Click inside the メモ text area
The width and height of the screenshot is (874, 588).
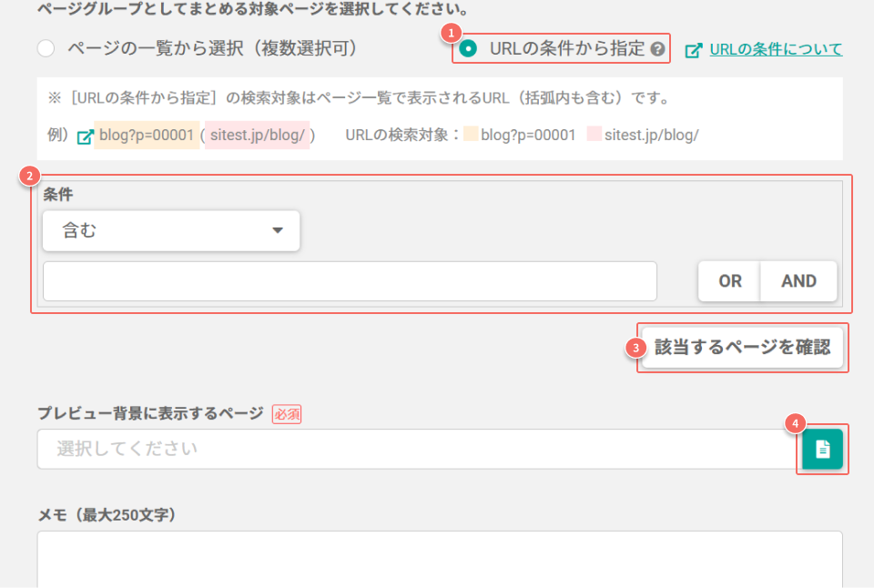pyautogui.click(x=440, y=559)
